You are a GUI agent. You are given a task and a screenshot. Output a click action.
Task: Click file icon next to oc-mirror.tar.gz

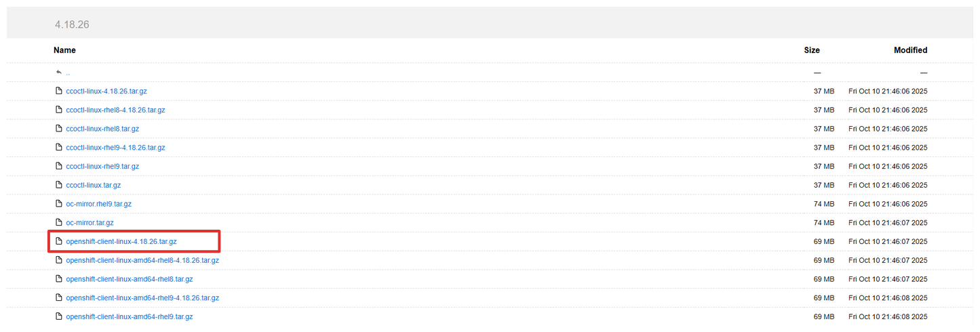59,222
